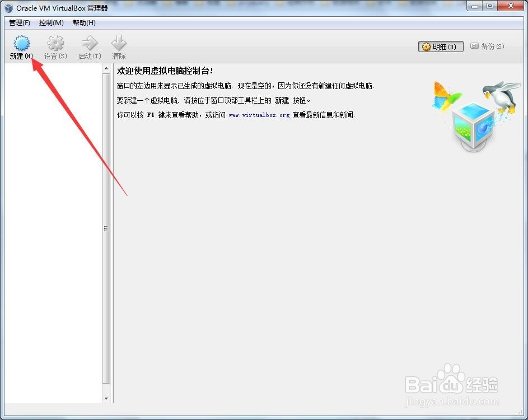Click the scroll up arrow in VM list

click(106, 69)
